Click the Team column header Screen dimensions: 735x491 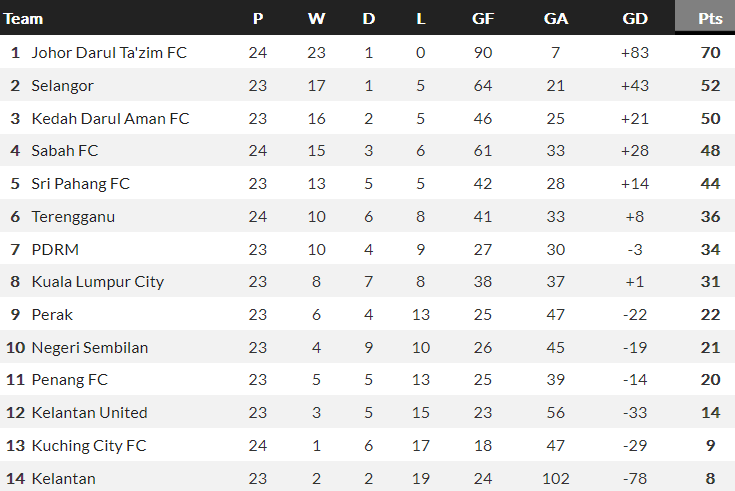pos(24,18)
